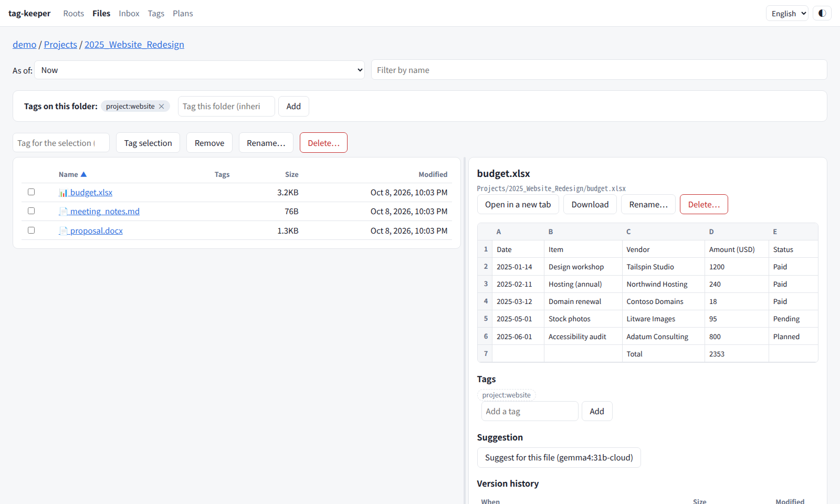Click the document icon beside meeting_notes.md

point(63,212)
